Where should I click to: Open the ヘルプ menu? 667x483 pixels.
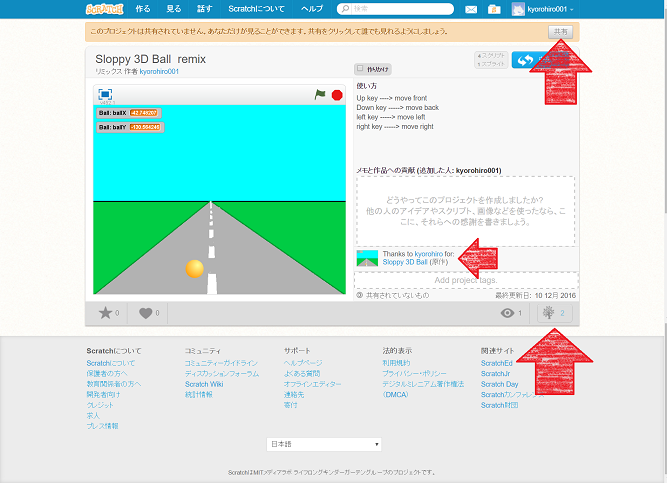pos(312,9)
